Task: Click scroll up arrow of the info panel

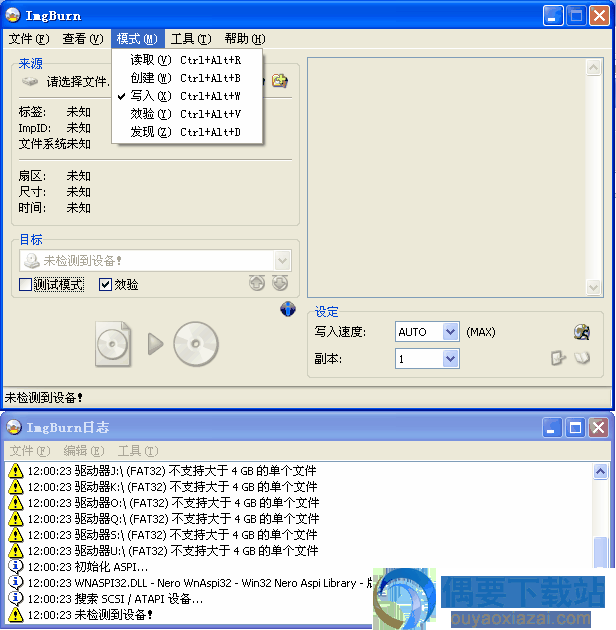Action: click(x=593, y=68)
